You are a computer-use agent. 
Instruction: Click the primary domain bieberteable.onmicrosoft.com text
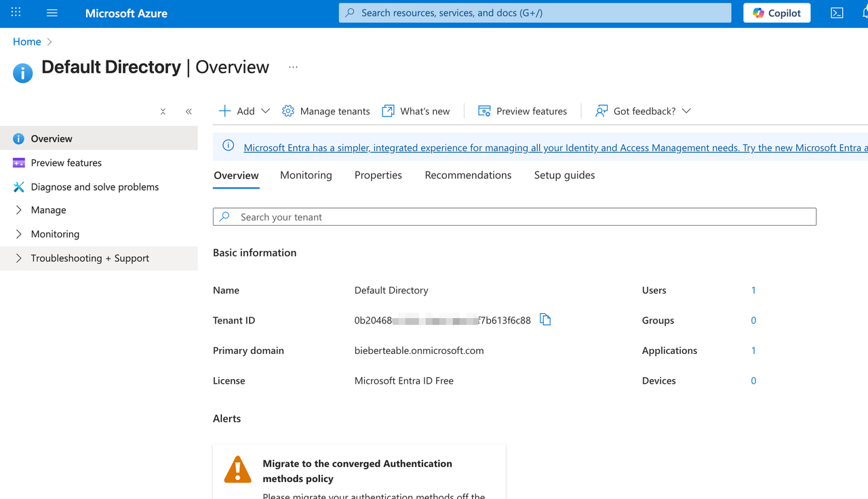[419, 351]
